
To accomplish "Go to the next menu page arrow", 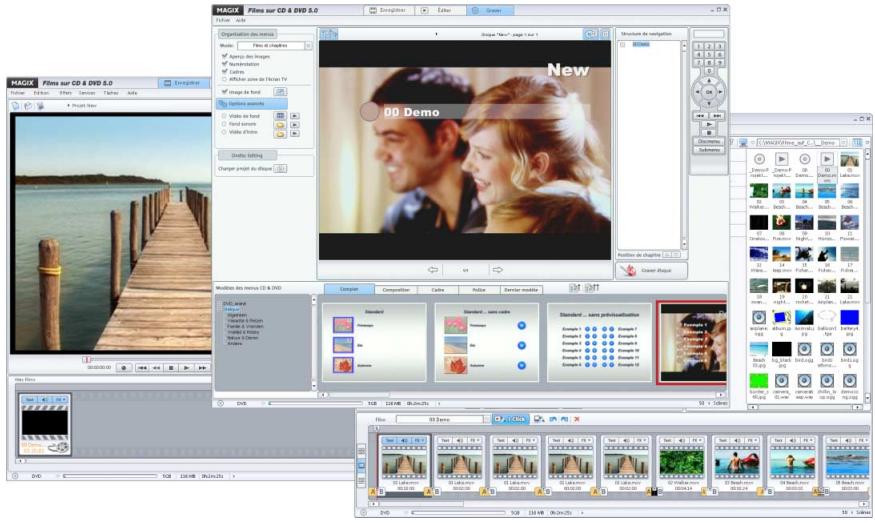I will (x=497, y=270).
